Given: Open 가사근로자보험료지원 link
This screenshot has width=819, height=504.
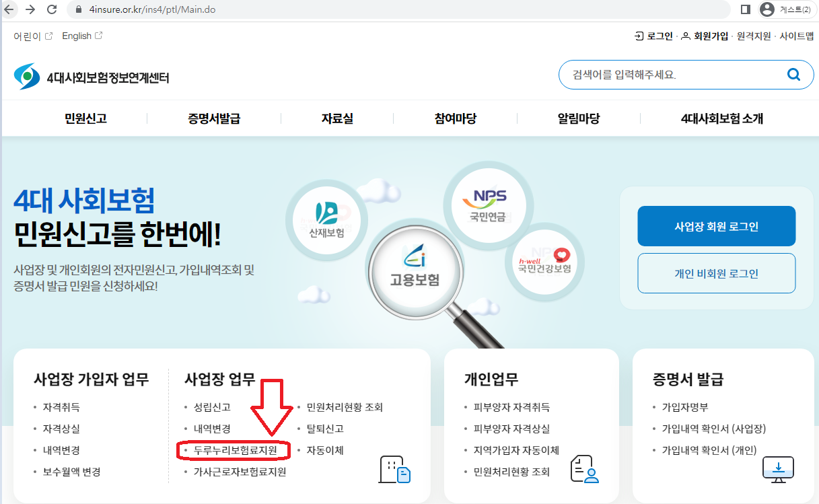Looking at the screenshot, I should 240,472.
